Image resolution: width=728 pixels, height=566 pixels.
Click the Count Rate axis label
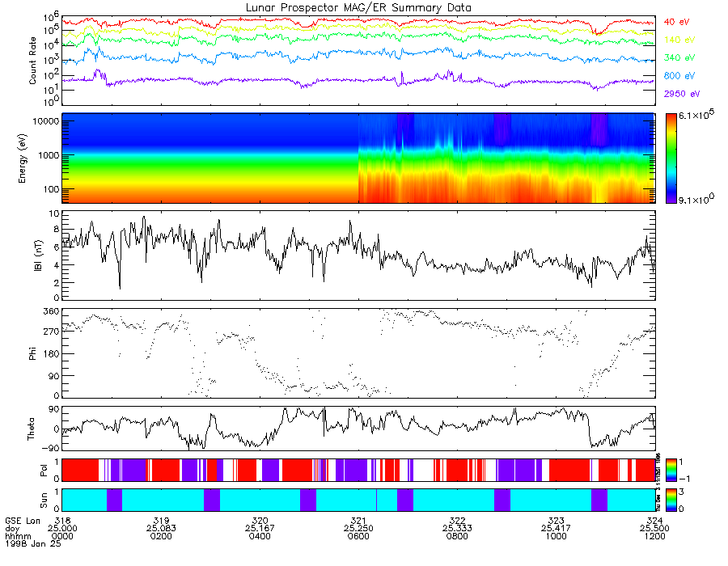tap(32, 61)
